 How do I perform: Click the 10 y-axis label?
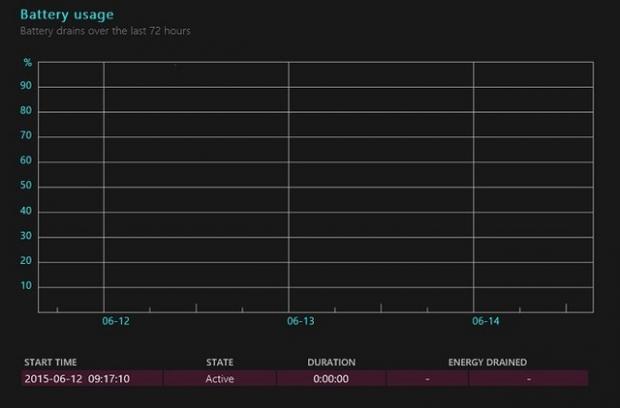coord(26,285)
